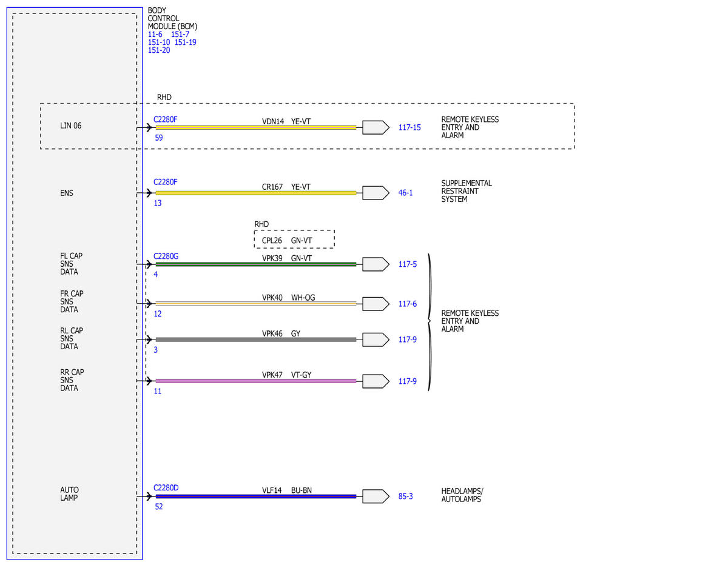Select the C2280D connector link

click(x=166, y=487)
